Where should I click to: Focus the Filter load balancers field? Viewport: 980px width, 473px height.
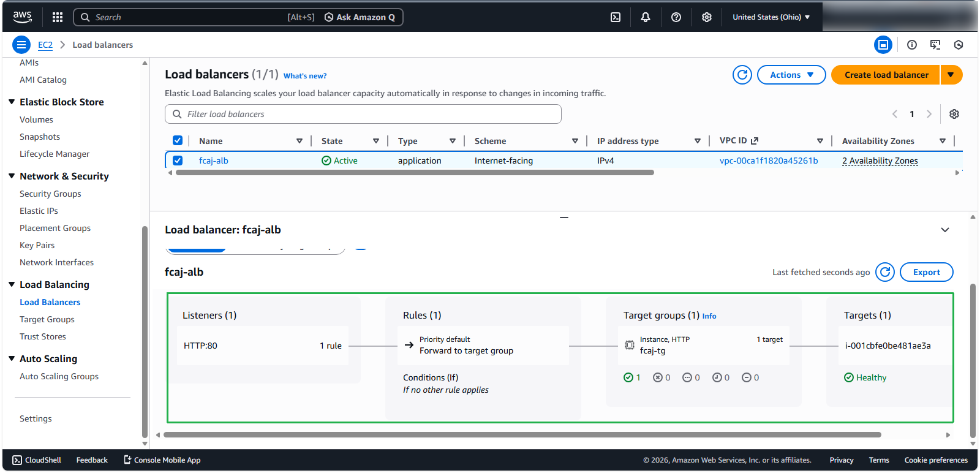(363, 114)
